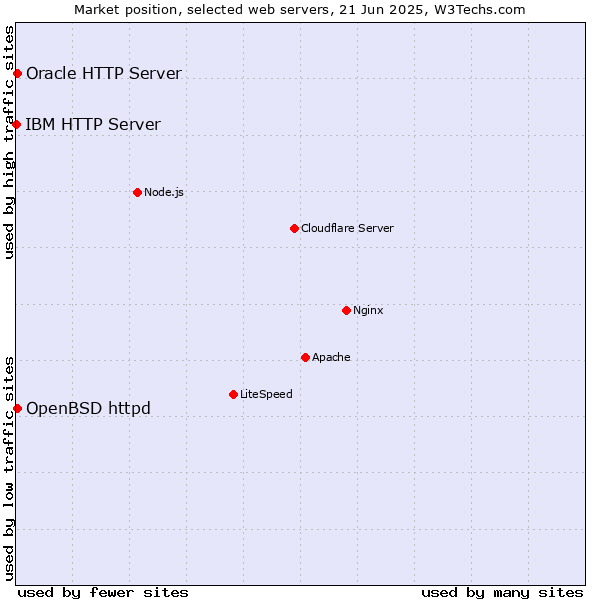Click the IBM HTTP Server red marker
Viewport: 600px width, 600px height.
(x=16, y=124)
